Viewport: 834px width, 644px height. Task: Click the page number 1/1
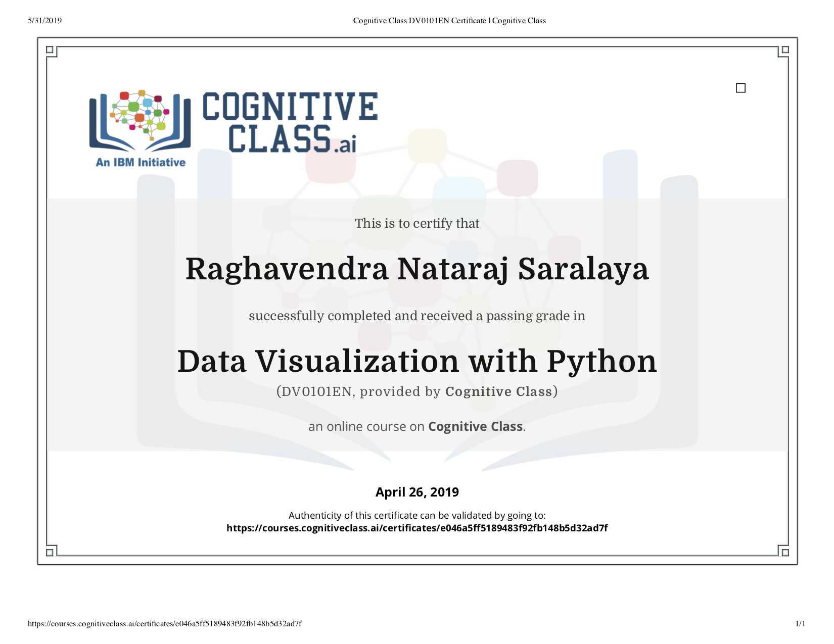[x=801, y=624]
